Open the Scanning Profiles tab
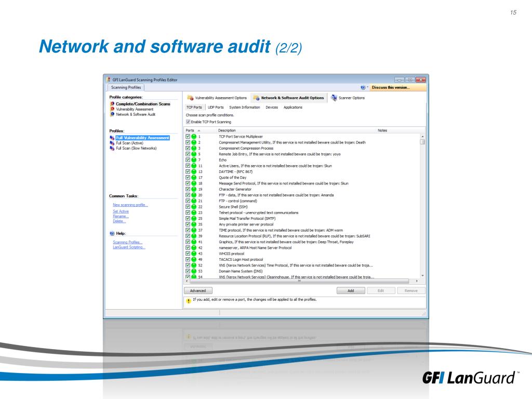 coord(126,87)
